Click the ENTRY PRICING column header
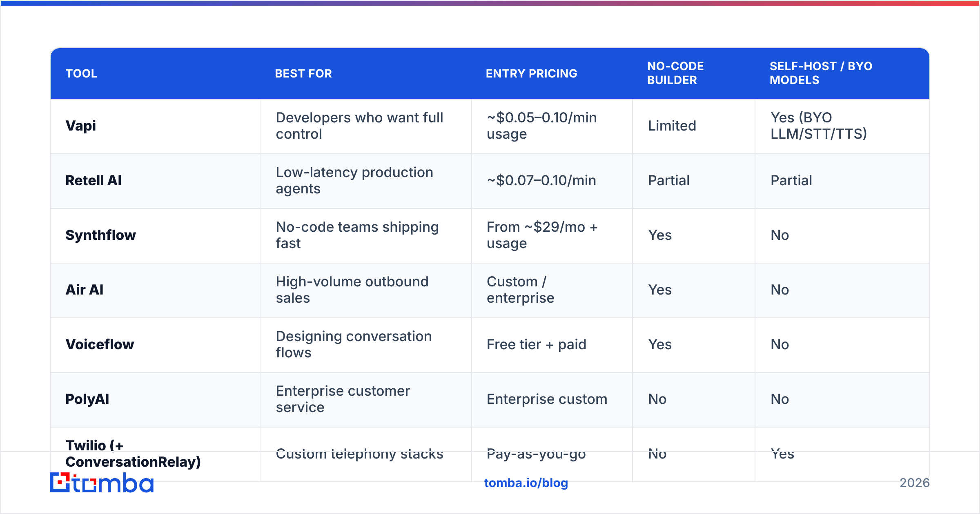 pyautogui.click(x=531, y=73)
